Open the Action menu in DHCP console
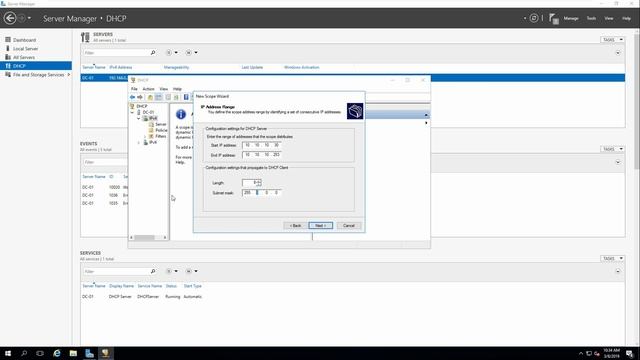This screenshot has width=640, height=360. (x=149, y=89)
